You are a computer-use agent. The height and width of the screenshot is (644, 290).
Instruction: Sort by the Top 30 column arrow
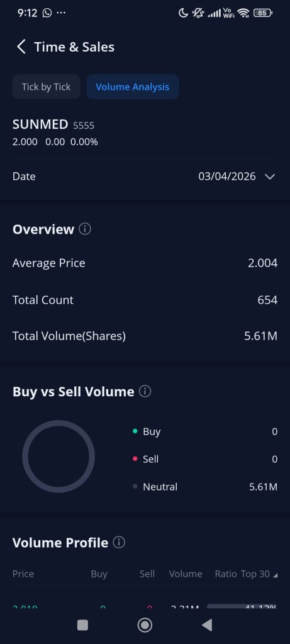click(275, 575)
